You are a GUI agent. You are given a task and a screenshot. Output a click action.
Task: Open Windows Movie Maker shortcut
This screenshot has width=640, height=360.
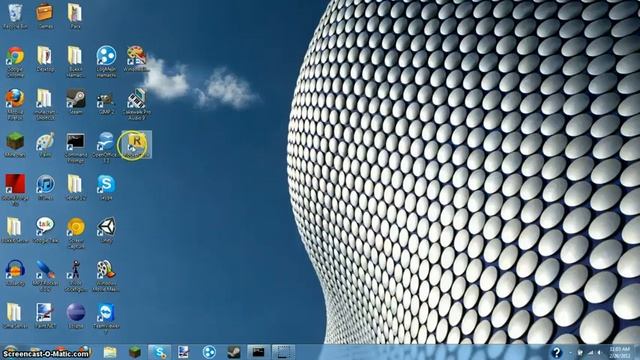(106, 276)
